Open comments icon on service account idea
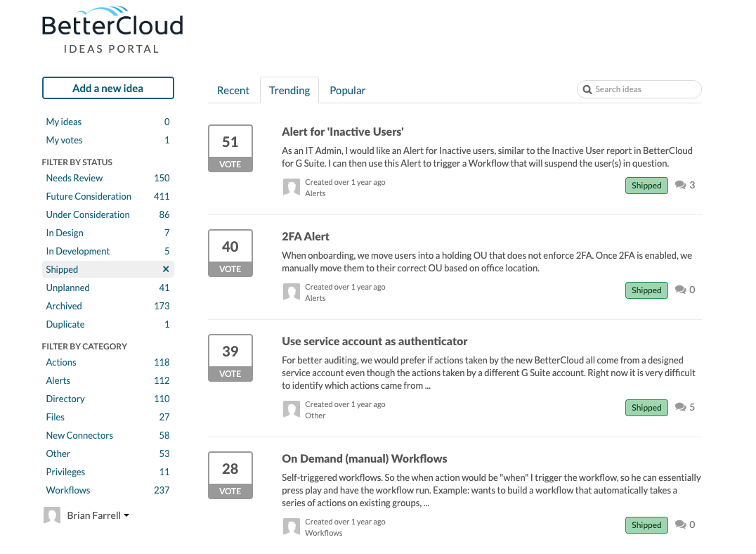The height and width of the screenshot is (554, 756). (x=680, y=407)
